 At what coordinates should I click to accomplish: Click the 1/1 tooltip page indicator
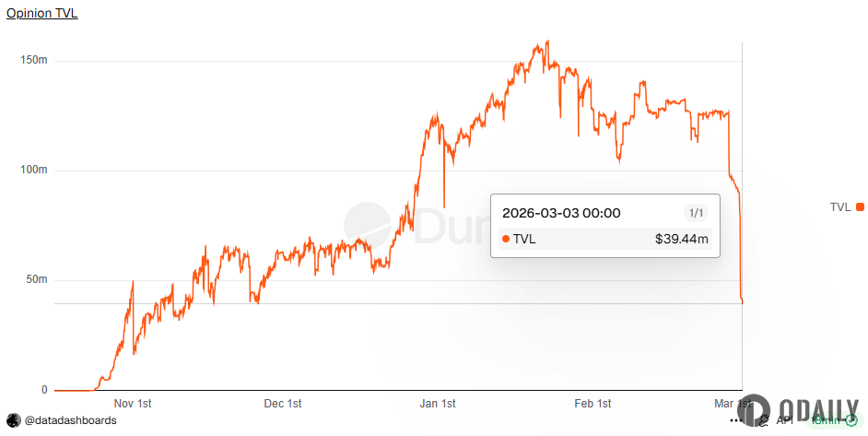coord(697,213)
